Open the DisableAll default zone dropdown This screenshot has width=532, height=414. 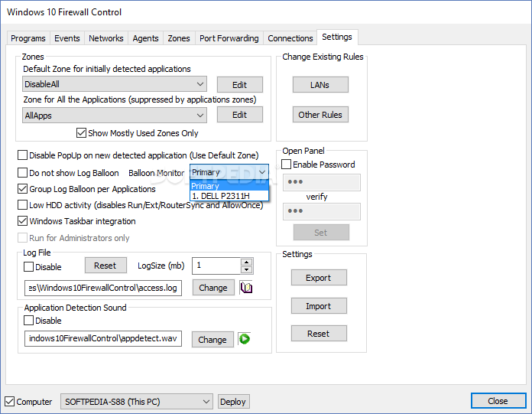[x=115, y=84]
